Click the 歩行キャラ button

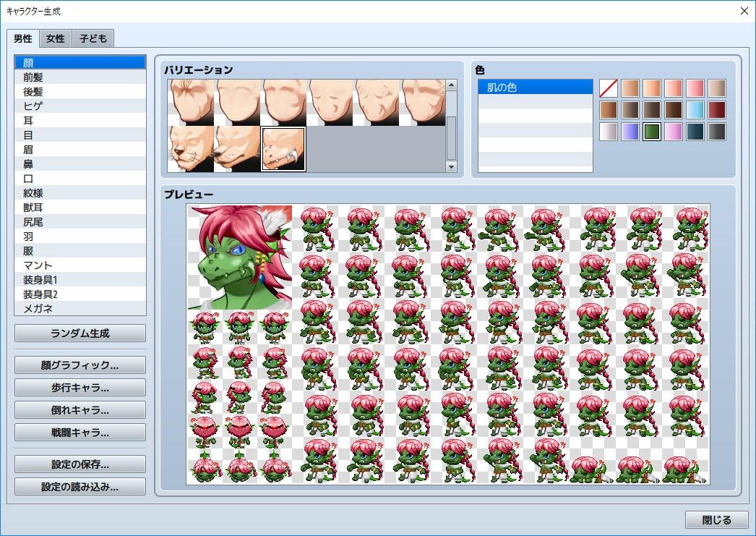click(80, 387)
